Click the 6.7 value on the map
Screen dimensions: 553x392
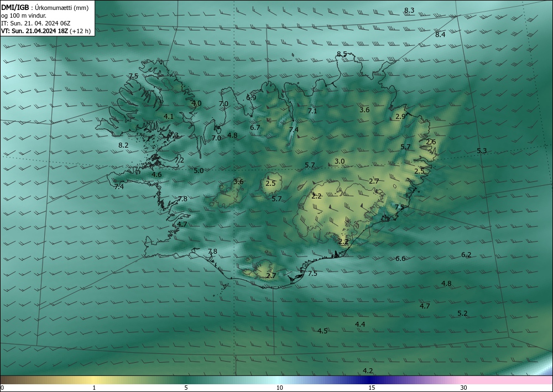[255, 128]
